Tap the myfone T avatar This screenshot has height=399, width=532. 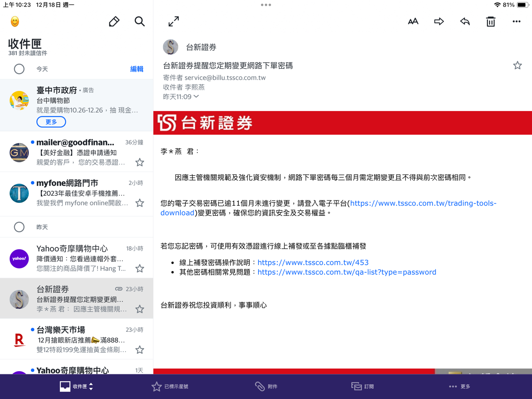[19, 193]
